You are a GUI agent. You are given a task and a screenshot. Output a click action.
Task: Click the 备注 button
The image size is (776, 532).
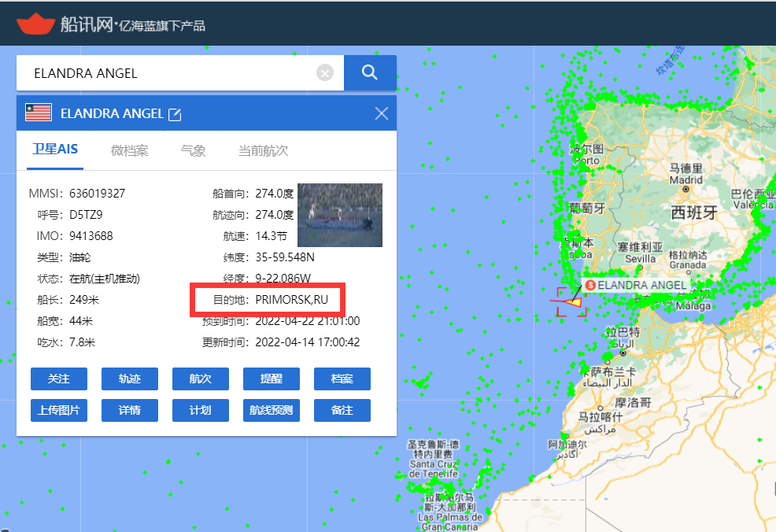point(342,410)
